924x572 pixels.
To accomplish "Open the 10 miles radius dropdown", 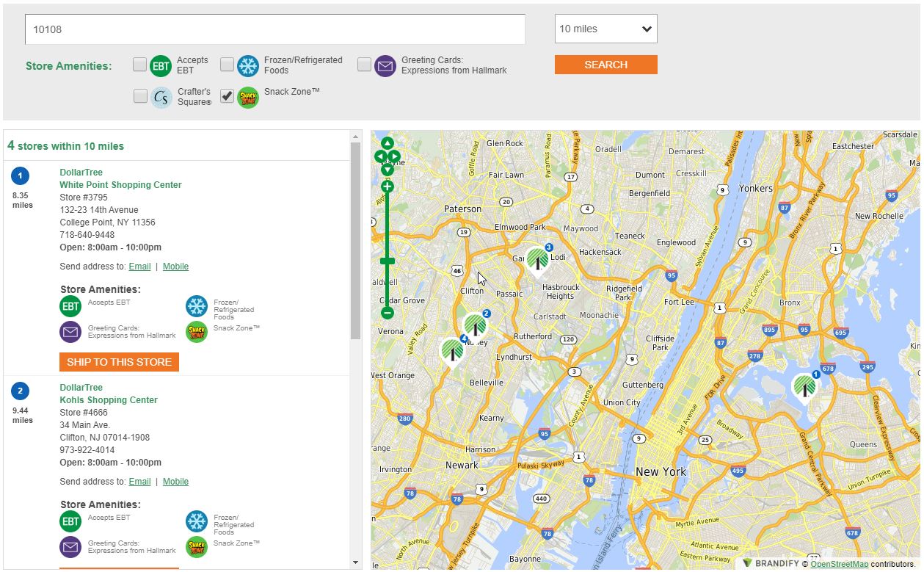I will [605, 29].
